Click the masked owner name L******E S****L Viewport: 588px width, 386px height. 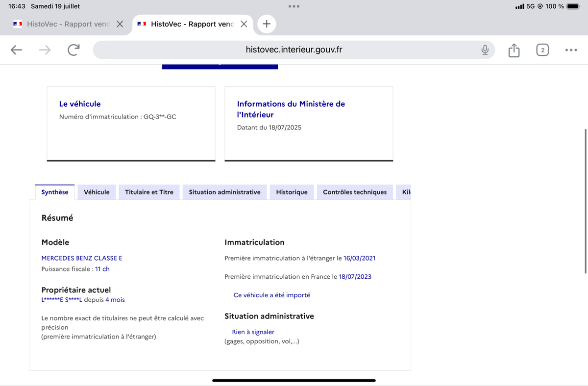coord(62,300)
